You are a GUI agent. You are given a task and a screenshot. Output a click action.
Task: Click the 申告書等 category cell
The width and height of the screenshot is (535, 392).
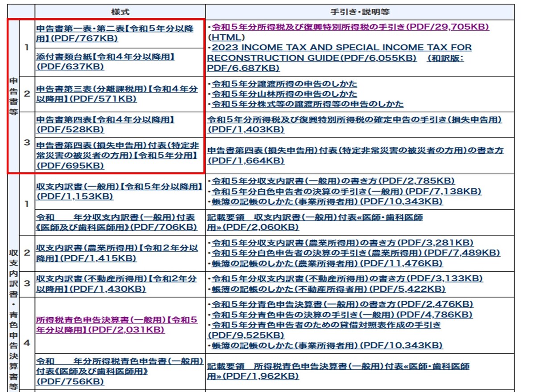(13, 96)
